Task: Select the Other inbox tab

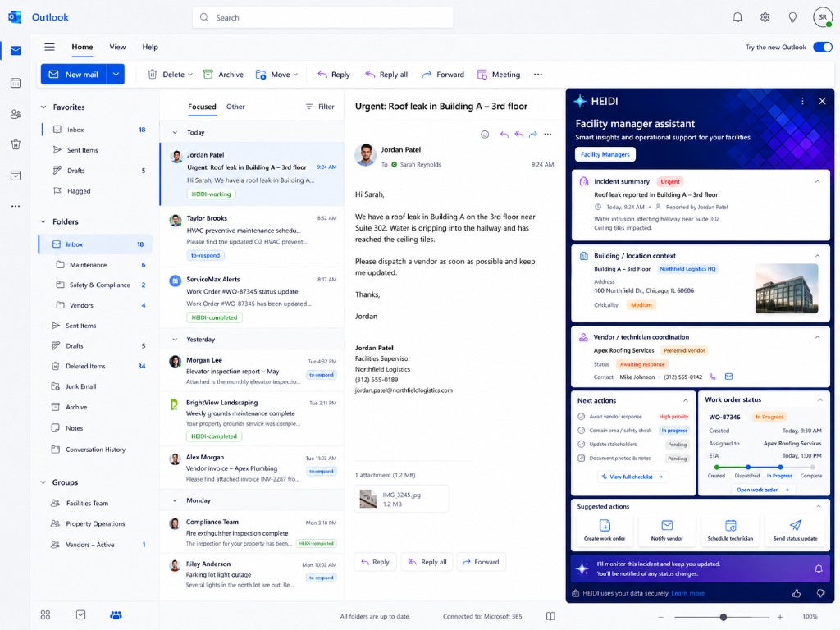Action: click(235, 107)
